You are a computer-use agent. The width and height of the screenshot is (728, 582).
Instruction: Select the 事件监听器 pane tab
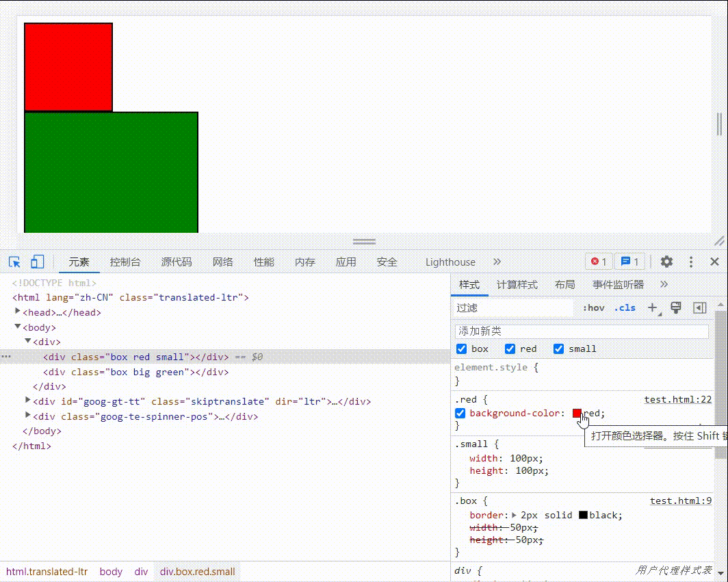pos(618,285)
